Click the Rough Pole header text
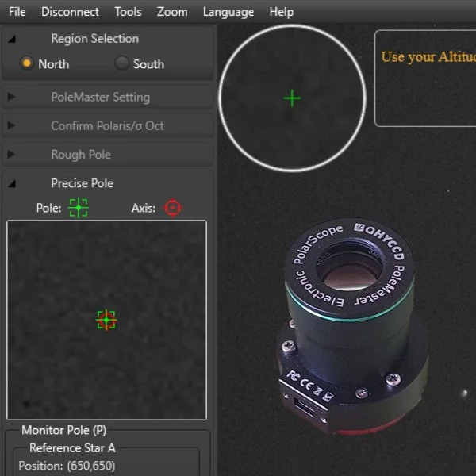476x476 pixels. pyautogui.click(x=81, y=155)
